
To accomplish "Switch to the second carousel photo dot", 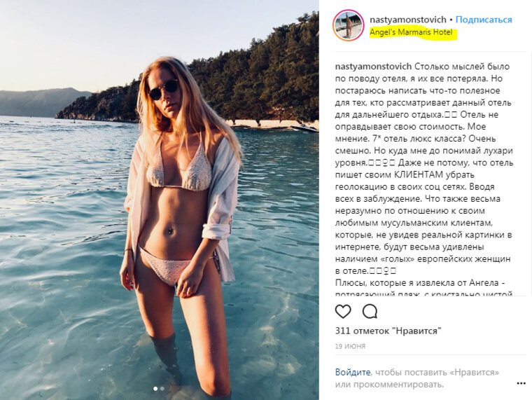I will click(162, 389).
